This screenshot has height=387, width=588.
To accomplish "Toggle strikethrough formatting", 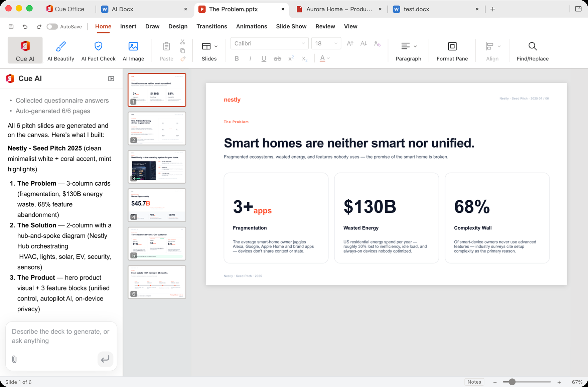I will click(x=277, y=58).
